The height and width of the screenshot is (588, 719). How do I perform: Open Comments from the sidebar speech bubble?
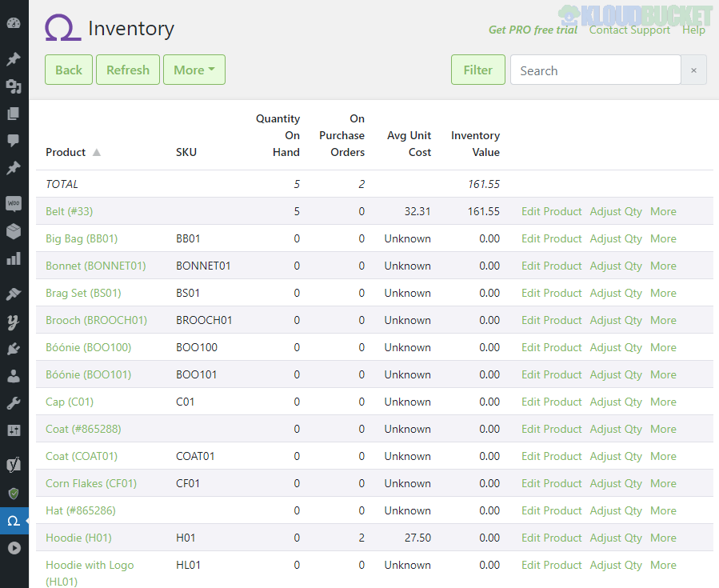pos(14,142)
